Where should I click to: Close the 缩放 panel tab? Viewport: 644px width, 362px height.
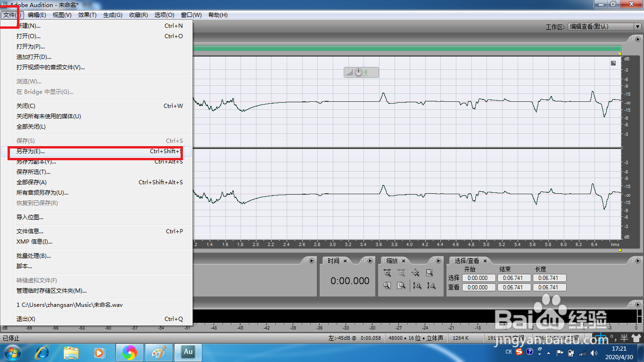(x=404, y=261)
